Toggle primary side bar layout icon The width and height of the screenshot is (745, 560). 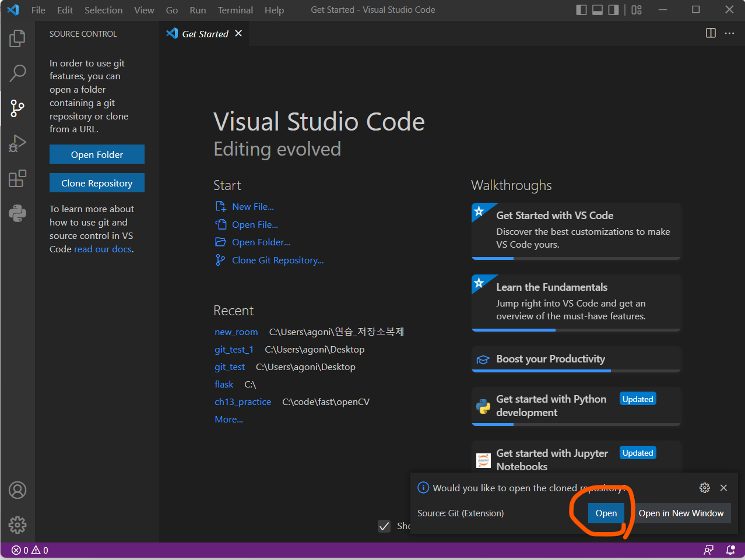581,10
